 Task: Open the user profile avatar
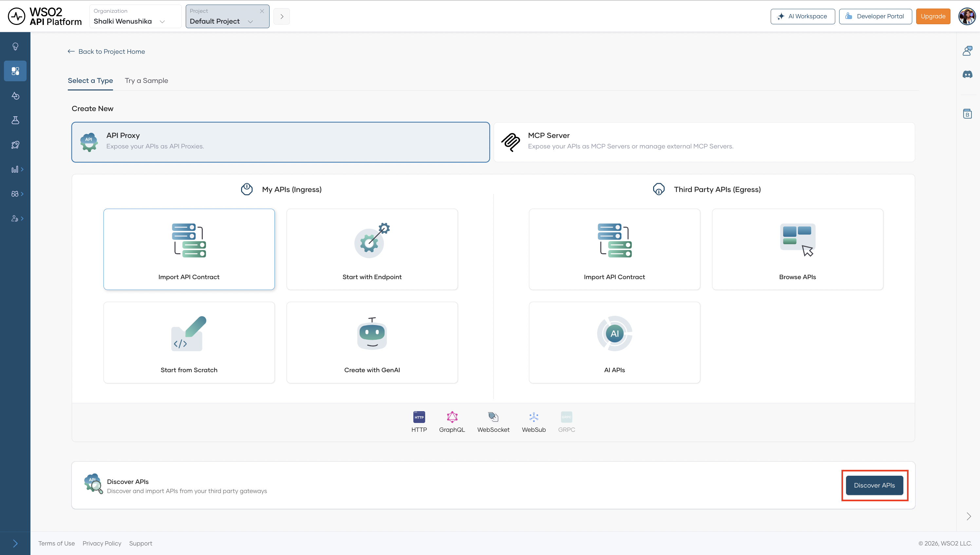pyautogui.click(x=967, y=16)
